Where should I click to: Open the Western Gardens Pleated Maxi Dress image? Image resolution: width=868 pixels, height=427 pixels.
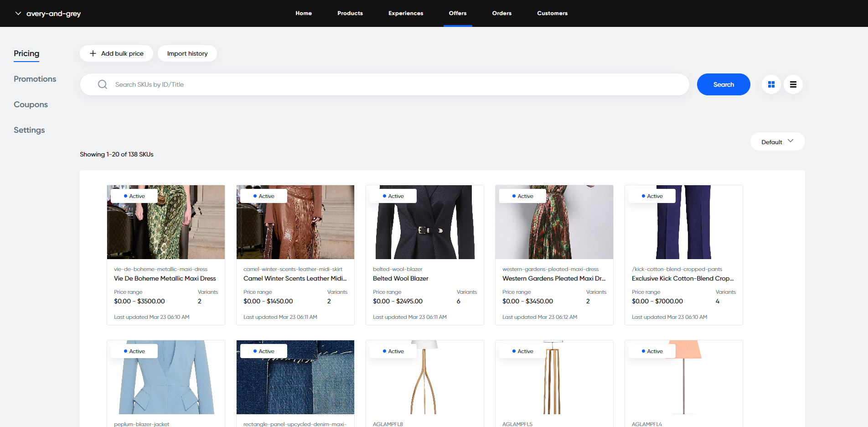(x=554, y=222)
